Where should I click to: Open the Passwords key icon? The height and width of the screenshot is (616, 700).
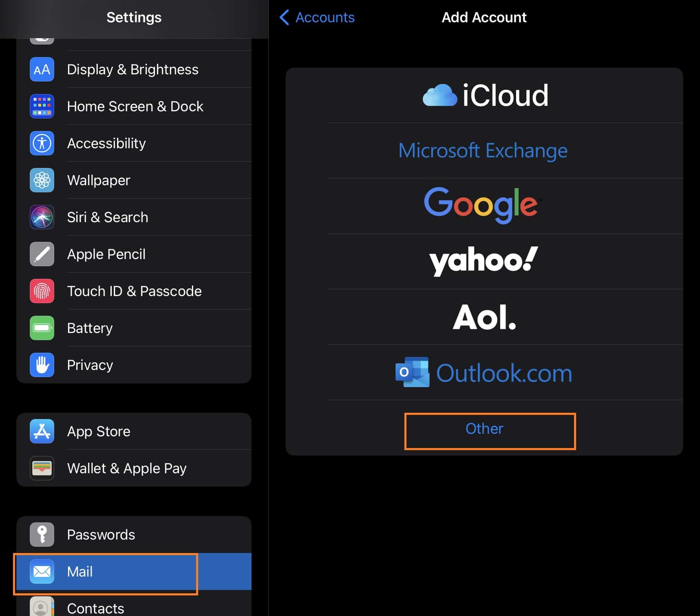42,535
